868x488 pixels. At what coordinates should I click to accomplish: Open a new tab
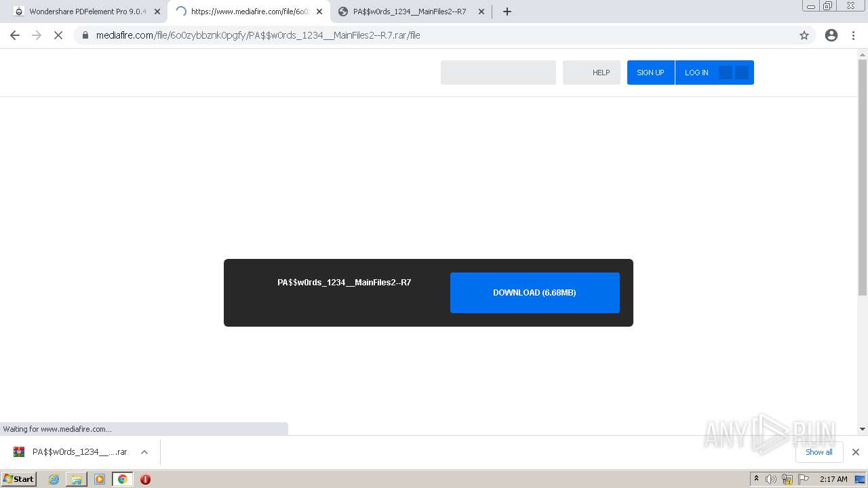507,12
